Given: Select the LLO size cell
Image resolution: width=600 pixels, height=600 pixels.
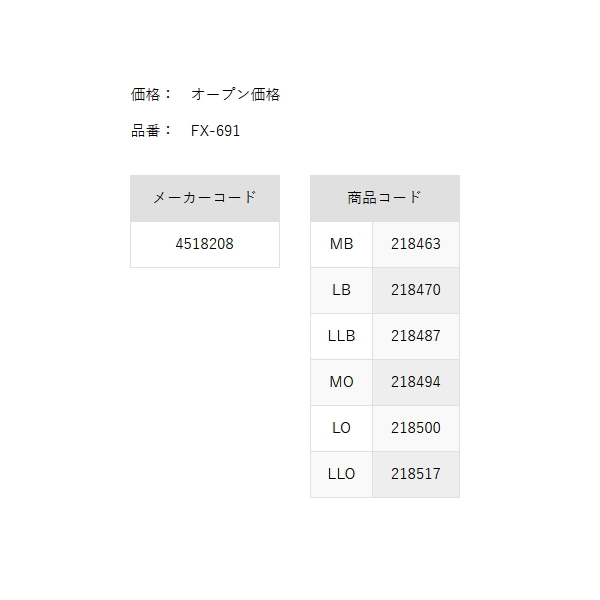Looking at the screenshot, I should 341,474.
